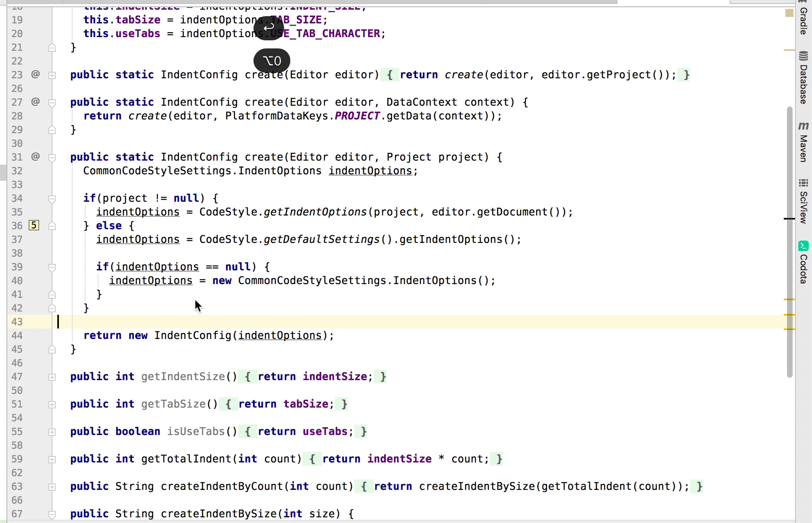The height and width of the screenshot is (523, 812).
Task: Click the @ gutter icon on line 31
Action: (x=36, y=157)
